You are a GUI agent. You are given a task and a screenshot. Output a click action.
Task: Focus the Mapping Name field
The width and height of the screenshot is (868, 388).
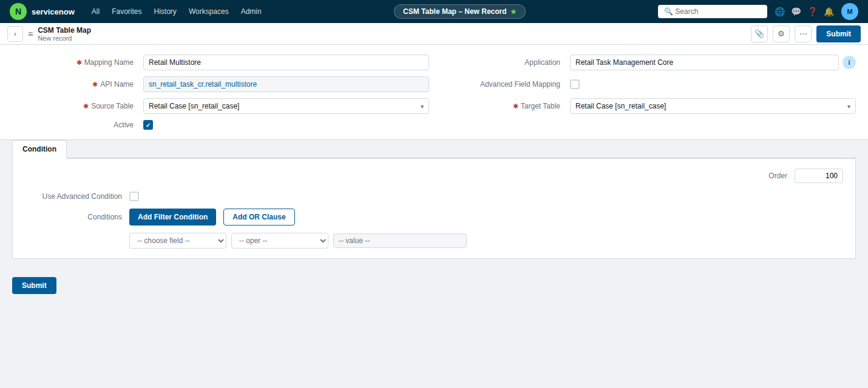286,62
